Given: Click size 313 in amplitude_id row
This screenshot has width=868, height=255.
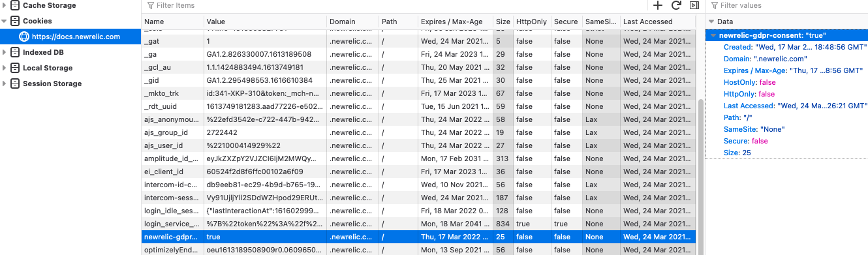Looking at the screenshot, I should 502,158.
